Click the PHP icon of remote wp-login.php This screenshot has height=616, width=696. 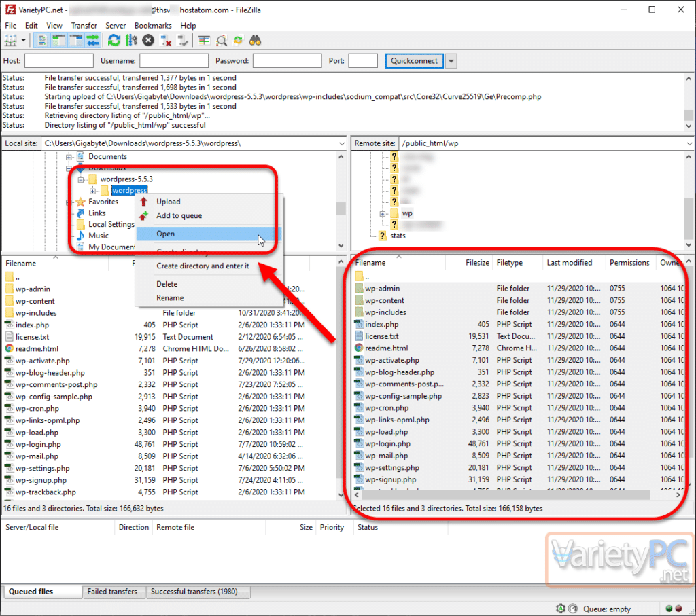(359, 443)
